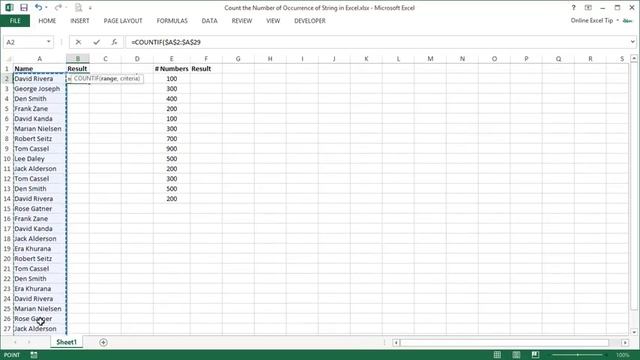Click cell with Marian Nielsen in row 7
This screenshot has height=360, width=640.
[40, 129]
